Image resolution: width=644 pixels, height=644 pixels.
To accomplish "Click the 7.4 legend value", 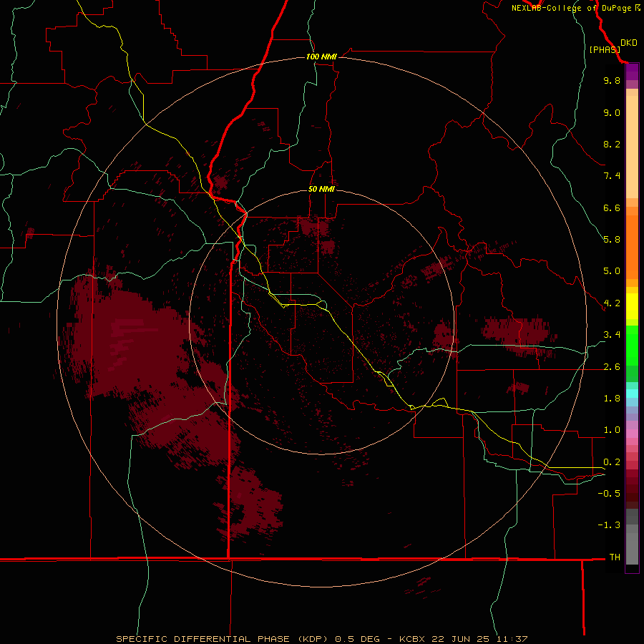I will pos(612,176).
